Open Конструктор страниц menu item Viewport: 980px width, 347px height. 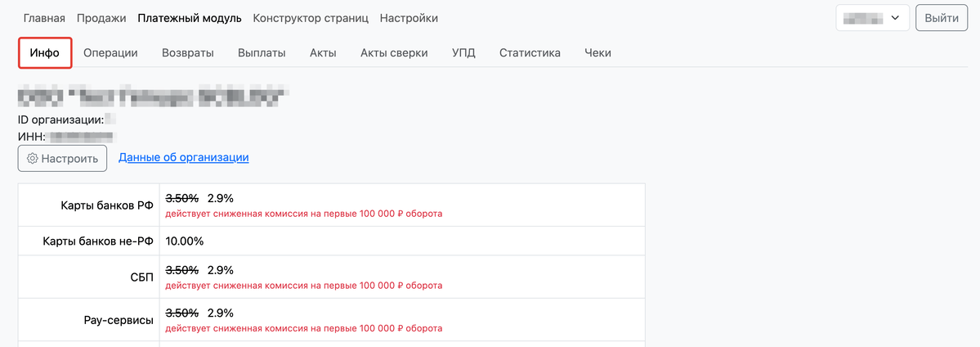(311, 18)
